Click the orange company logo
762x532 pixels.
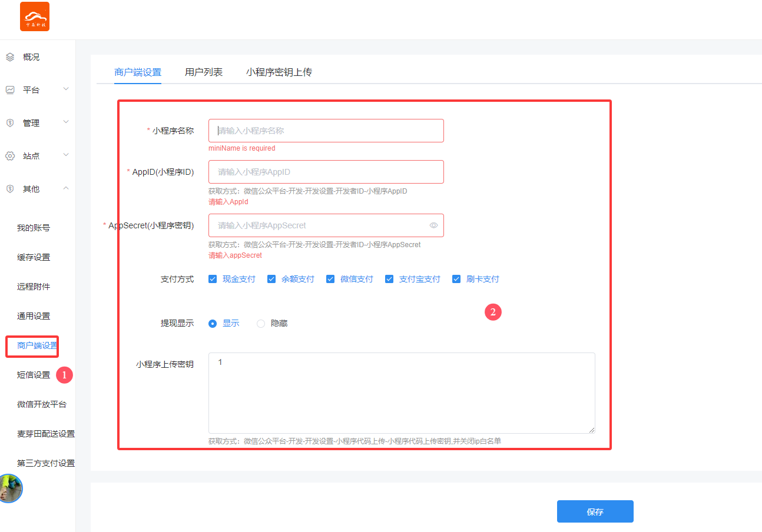click(35, 16)
